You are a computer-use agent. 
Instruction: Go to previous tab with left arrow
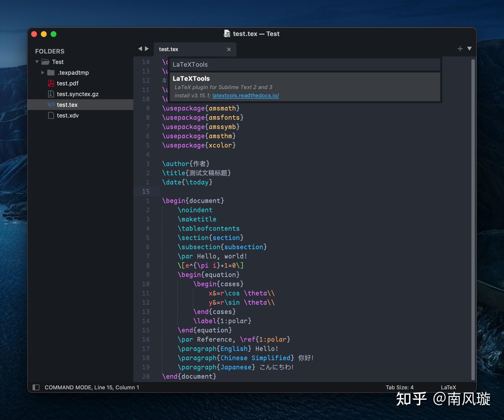[140, 49]
